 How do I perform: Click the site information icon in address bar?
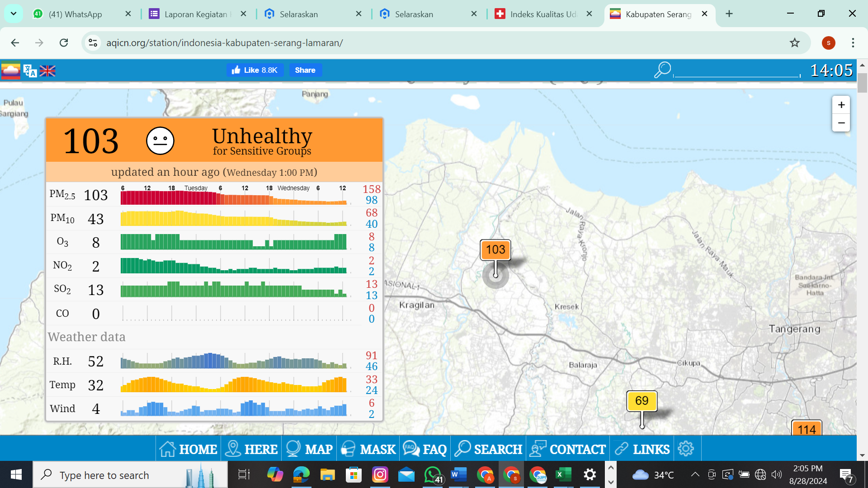pyautogui.click(x=93, y=42)
